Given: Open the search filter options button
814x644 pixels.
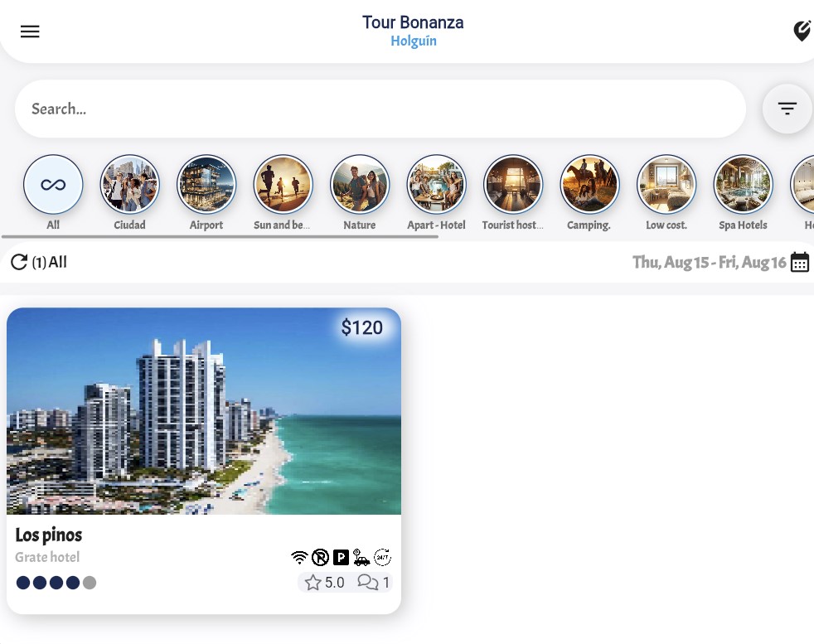Looking at the screenshot, I should pos(787,109).
